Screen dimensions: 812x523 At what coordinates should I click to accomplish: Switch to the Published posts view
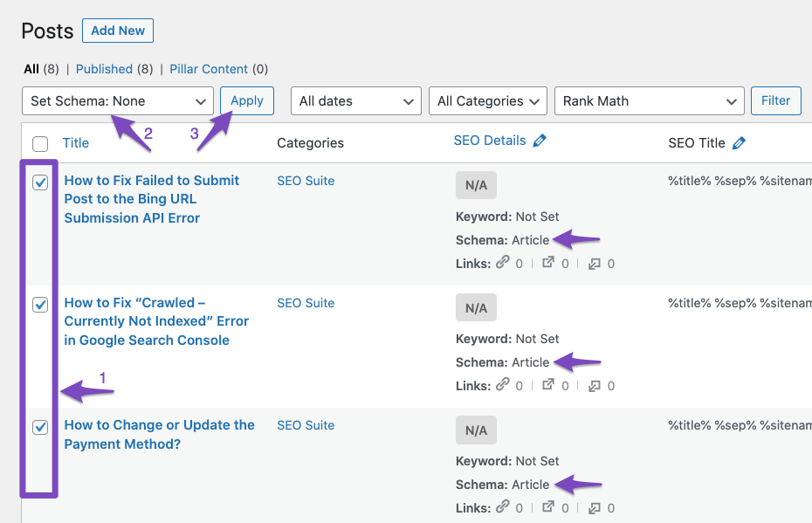104,69
